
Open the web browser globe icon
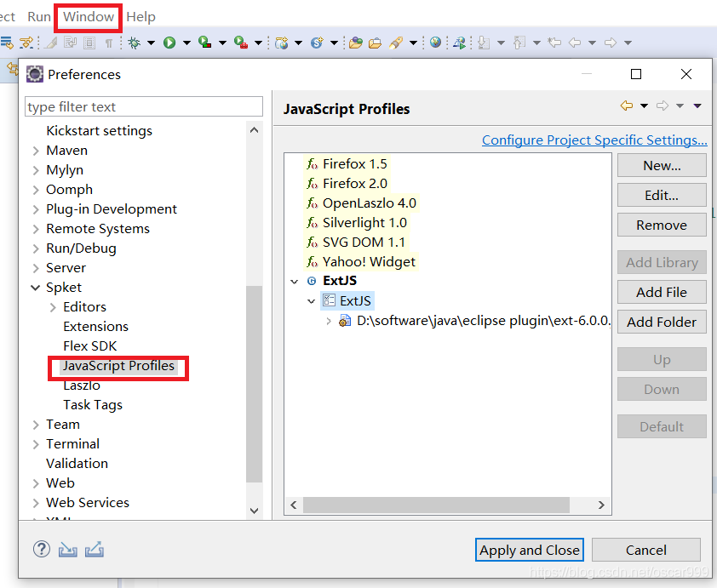click(x=436, y=43)
